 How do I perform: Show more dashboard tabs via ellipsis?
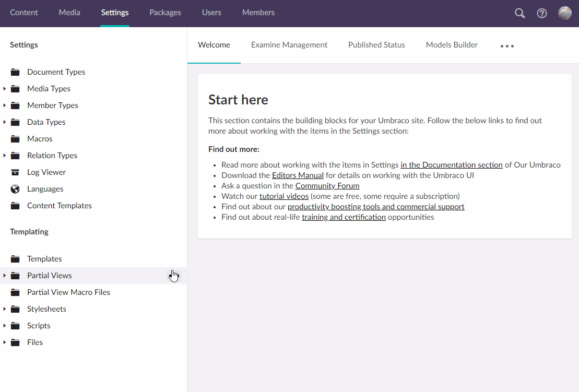pyautogui.click(x=507, y=46)
